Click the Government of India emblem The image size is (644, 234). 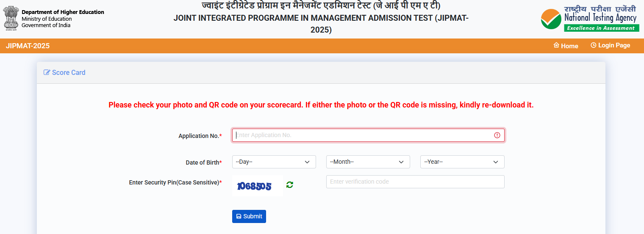coord(11,19)
